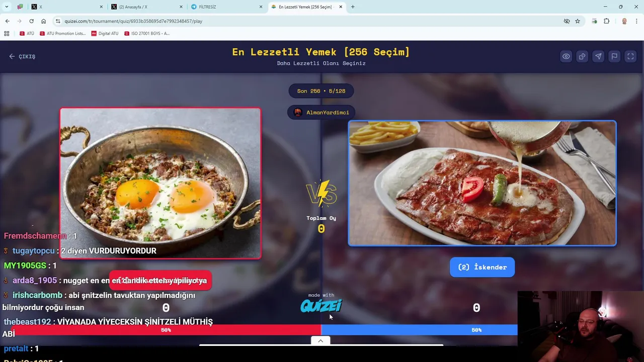Click the En Lezzetli Yemek quiz title
Screen dimensions: 644x362
point(321,52)
